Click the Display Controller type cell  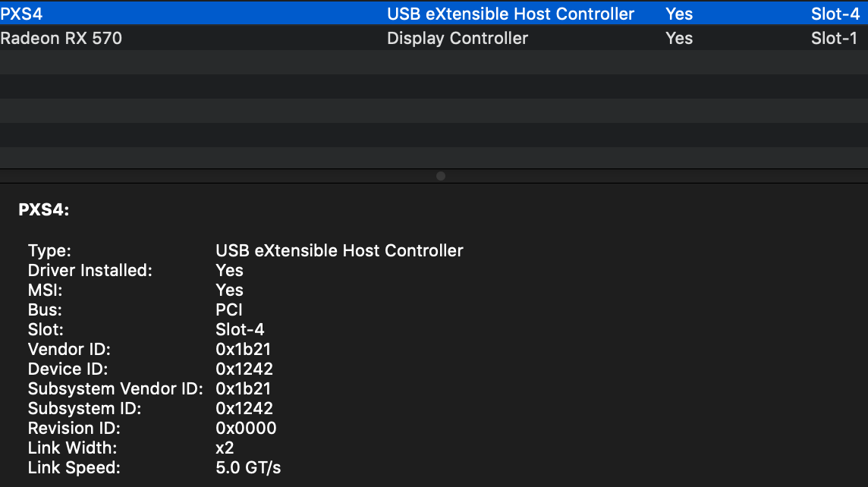tap(458, 38)
